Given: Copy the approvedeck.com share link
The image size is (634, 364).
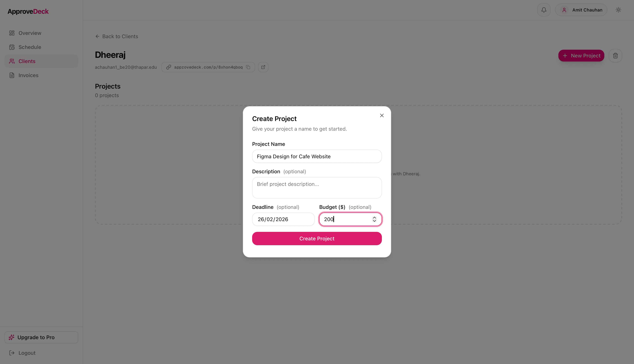Looking at the screenshot, I should (x=248, y=67).
